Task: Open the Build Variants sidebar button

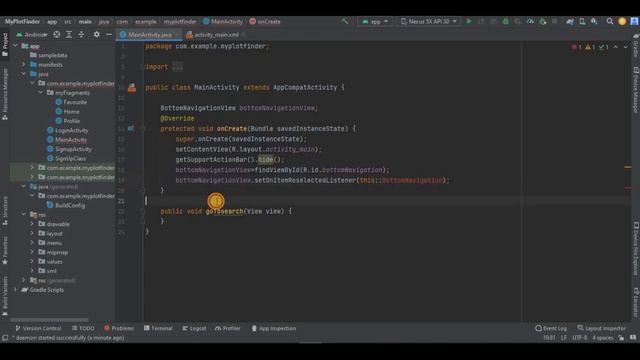Action: coord(5,296)
